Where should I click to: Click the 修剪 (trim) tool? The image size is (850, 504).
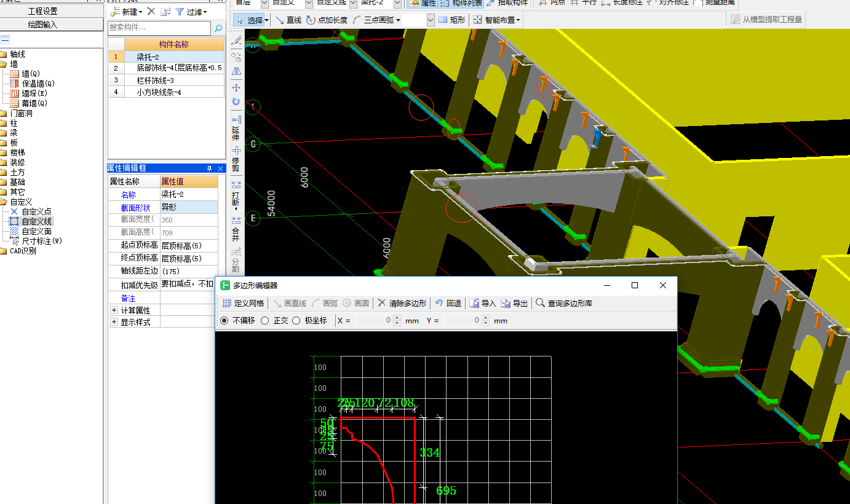click(236, 159)
